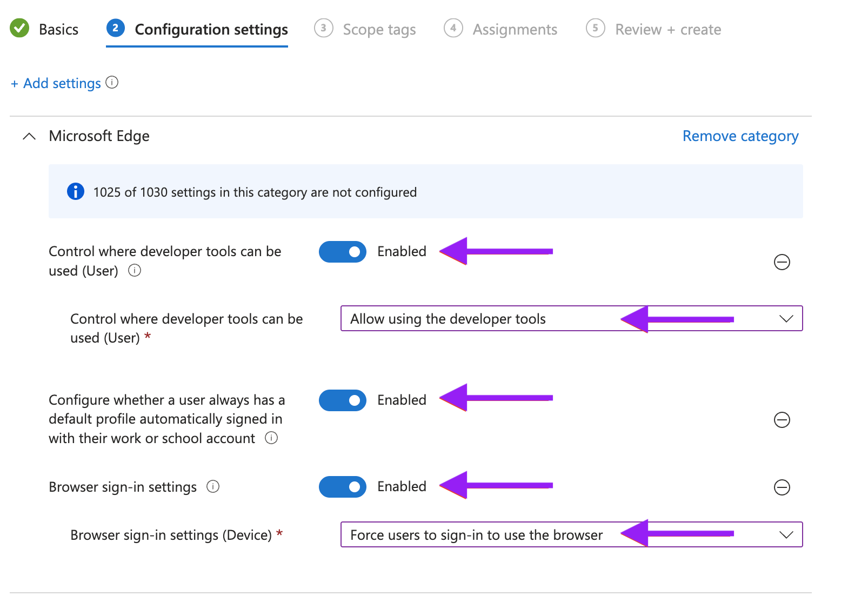
Task: Click the Enabled label for Browser sign-in settings
Action: click(402, 486)
